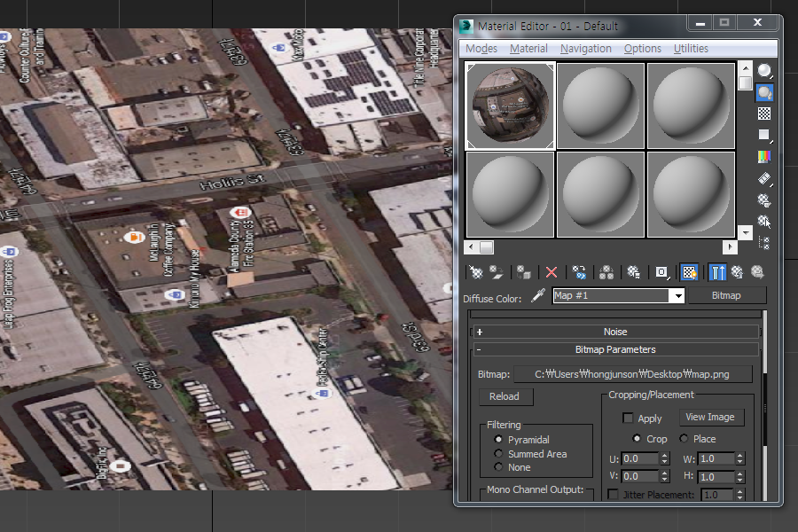Click the H value spinner arrows

[740, 477]
